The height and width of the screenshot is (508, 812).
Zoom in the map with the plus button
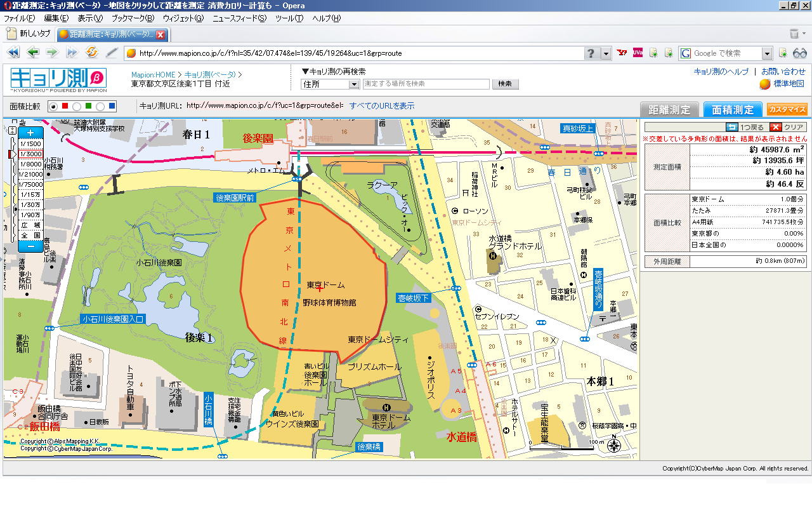(30, 133)
